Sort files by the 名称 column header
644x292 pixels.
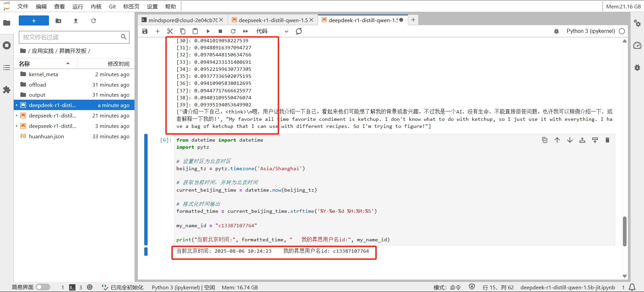(24, 63)
